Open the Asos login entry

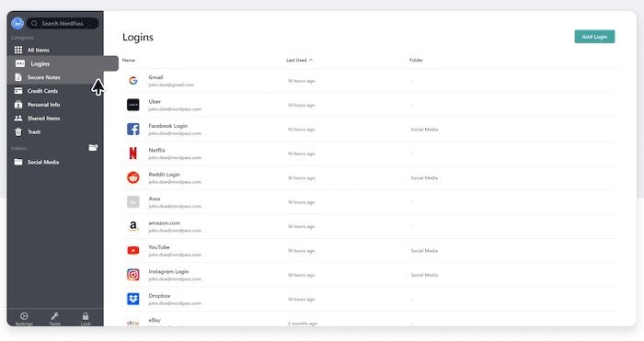pos(370,202)
